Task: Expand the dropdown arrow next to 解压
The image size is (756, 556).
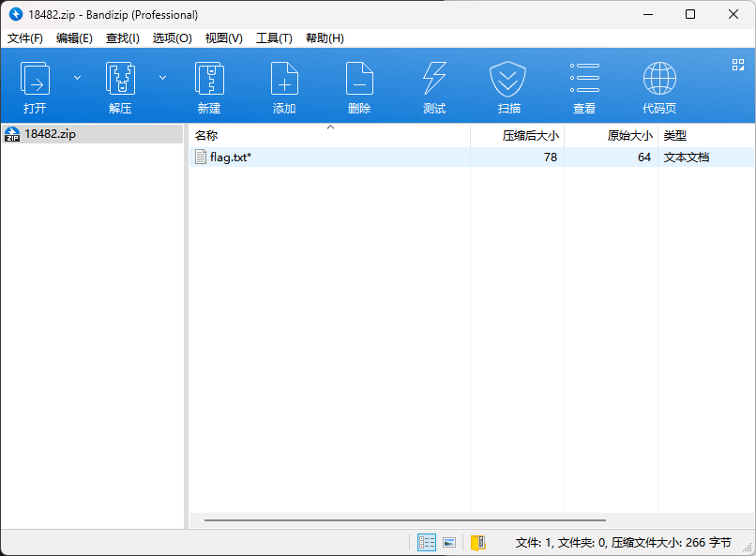Action: point(163,78)
